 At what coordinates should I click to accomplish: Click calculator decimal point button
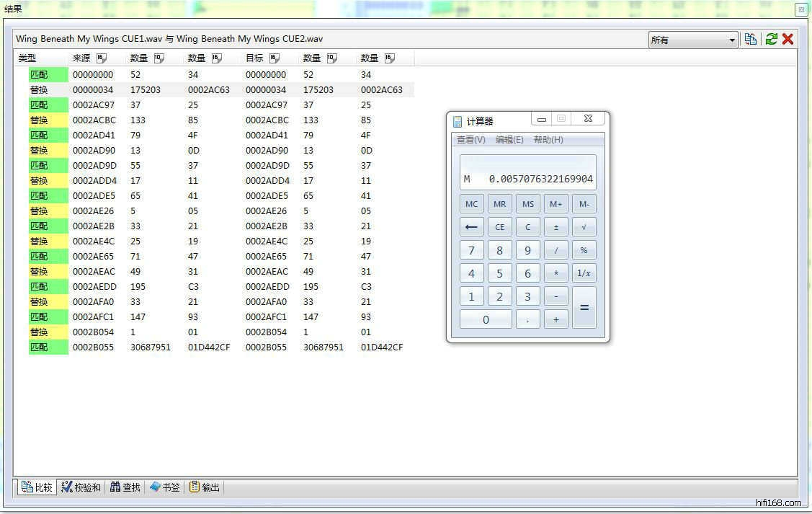[527, 319]
